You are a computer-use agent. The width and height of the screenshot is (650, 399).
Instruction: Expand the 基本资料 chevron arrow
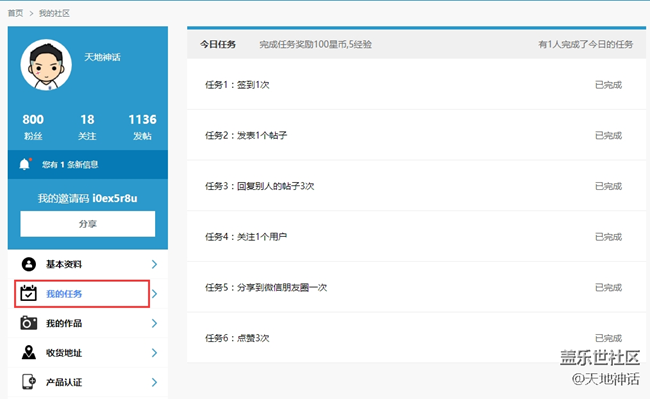pyautogui.click(x=154, y=264)
